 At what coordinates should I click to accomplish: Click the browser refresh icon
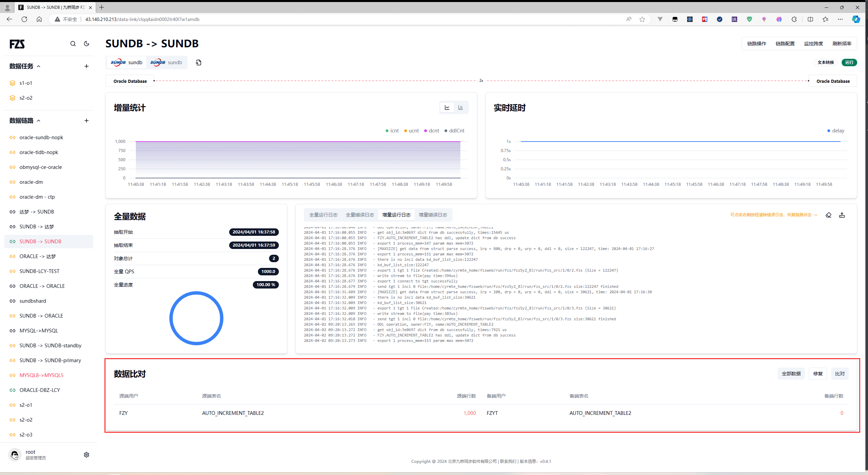tap(24, 19)
